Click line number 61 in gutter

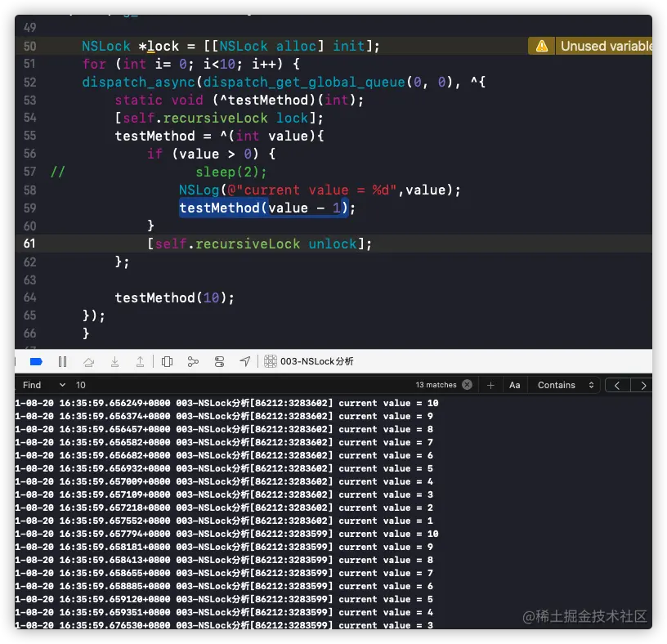[29, 244]
